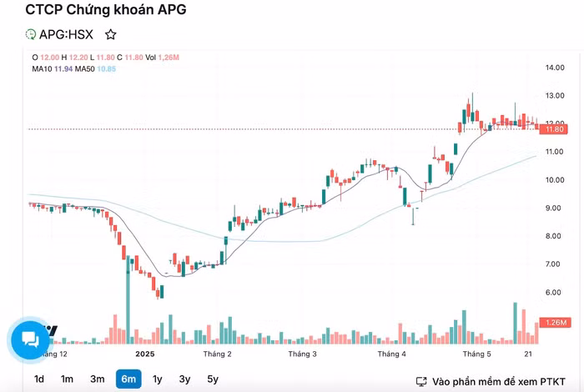The width and height of the screenshot is (584, 392).
Task: Click the 2025 marker on time axis
Action: coord(145,354)
